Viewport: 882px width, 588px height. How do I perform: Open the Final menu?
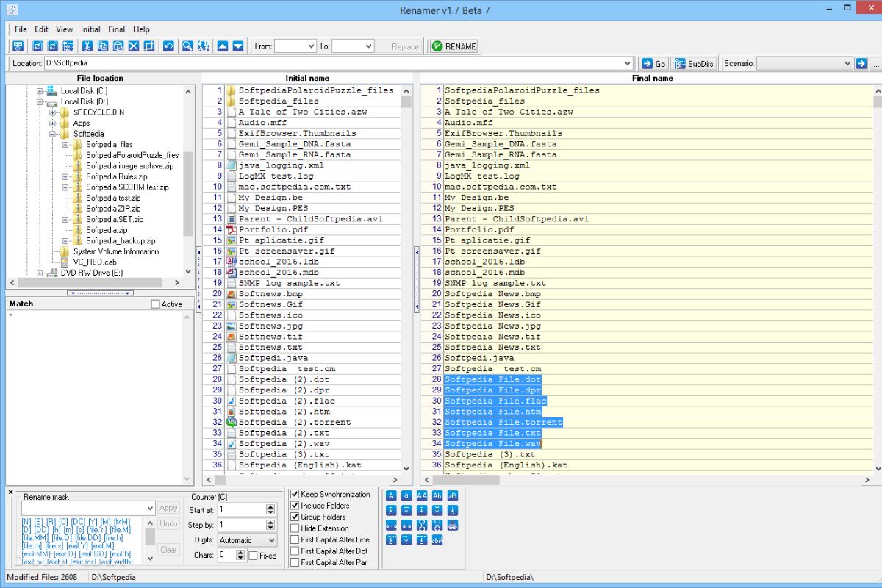click(117, 29)
